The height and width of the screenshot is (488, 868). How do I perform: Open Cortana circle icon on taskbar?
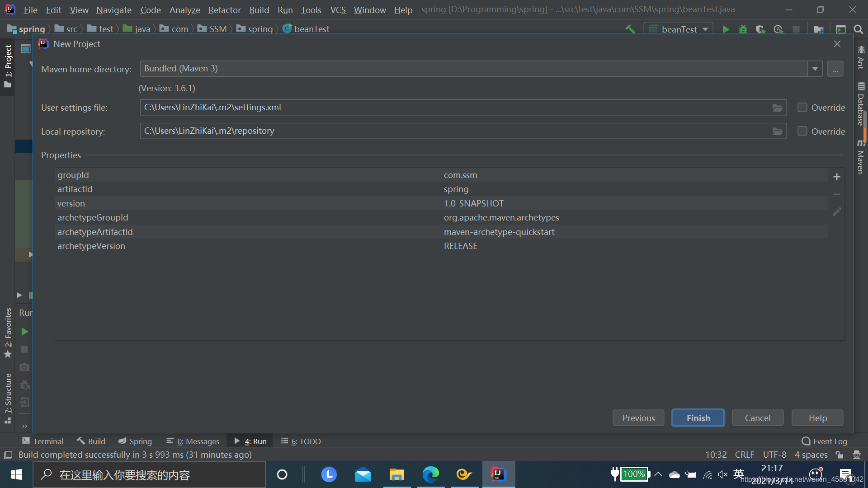tap(282, 474)
